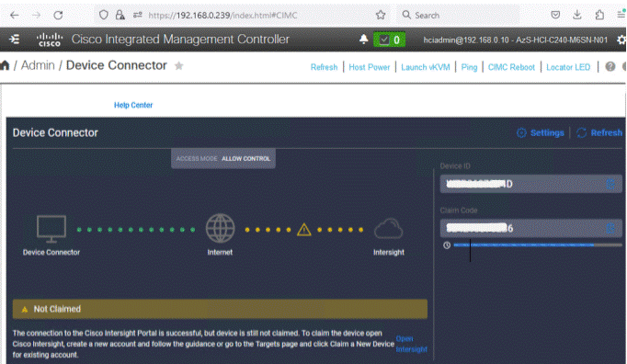This screenshot has width=627, height=364.
Task: Go to home via breadcrumb house icon
Action: [5, 65]
